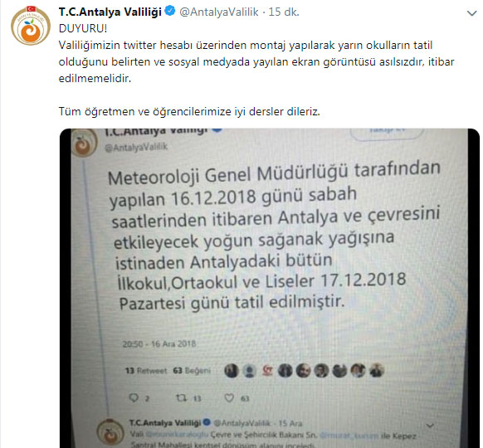This screenshot has height=448, width=483.
Task: Click the last liker avatar in the row
Action: coord(377,370)
